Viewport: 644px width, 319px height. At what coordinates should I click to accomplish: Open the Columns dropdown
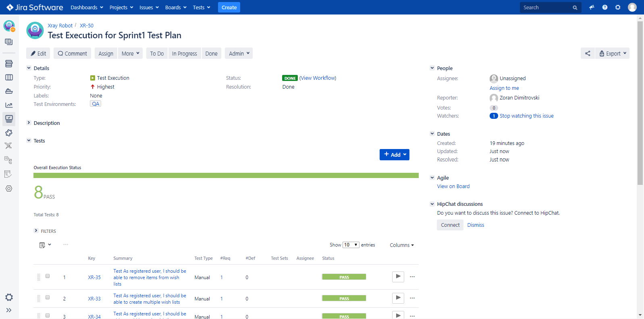click(x=402, y=245)
